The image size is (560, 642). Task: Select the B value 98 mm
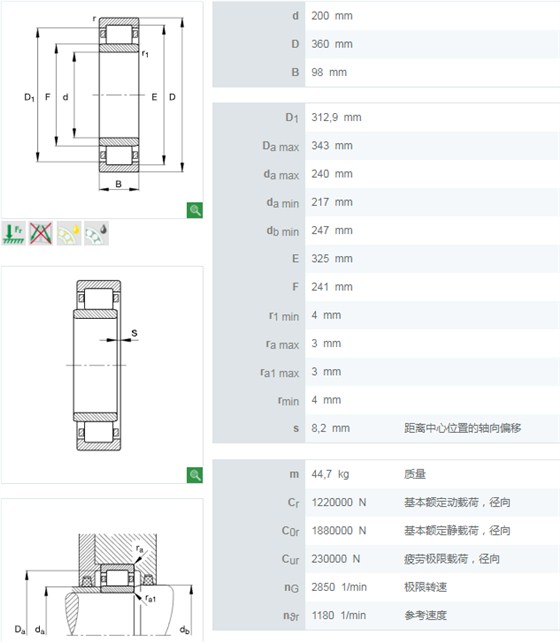tap(329, 72)
